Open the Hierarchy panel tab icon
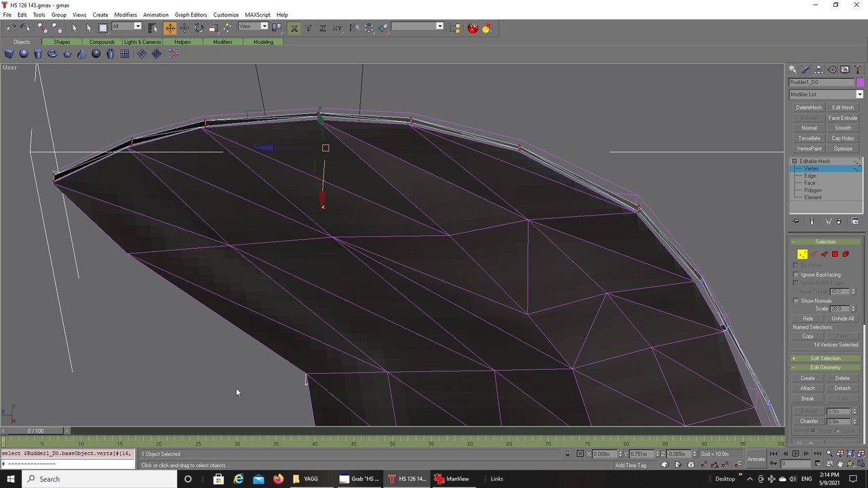 click(818, 70)
